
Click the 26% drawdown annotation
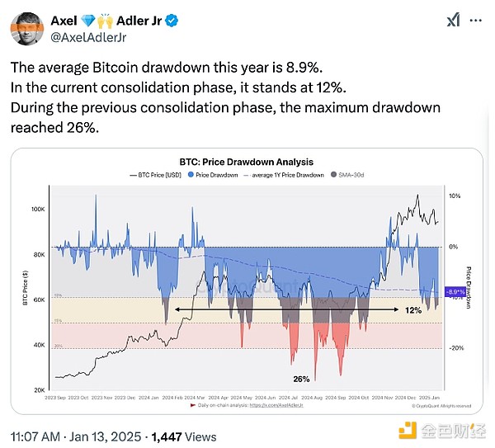click(x=301, y=380)
